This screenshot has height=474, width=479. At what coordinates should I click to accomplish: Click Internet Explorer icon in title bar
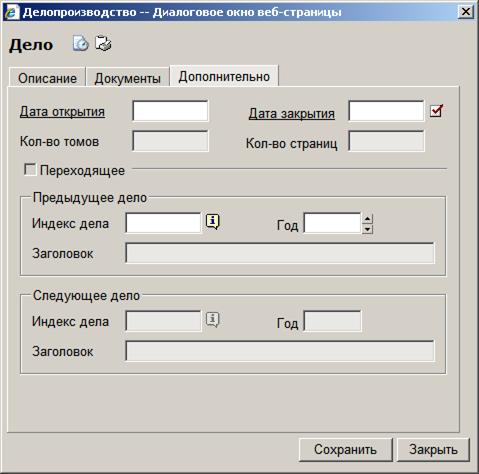coord(11,12)
